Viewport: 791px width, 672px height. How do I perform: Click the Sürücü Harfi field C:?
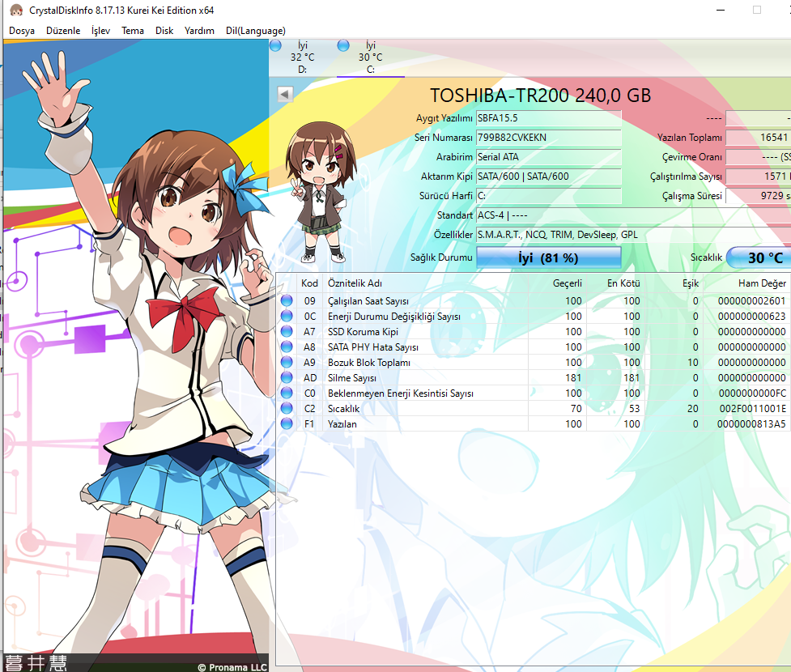point(548,196)
